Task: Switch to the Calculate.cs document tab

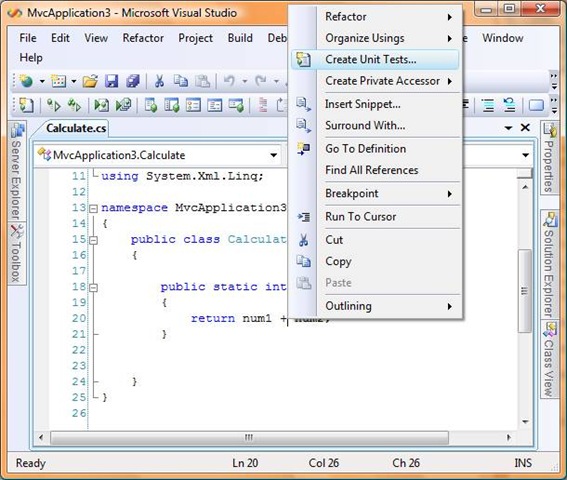Action: pos(76,128)
